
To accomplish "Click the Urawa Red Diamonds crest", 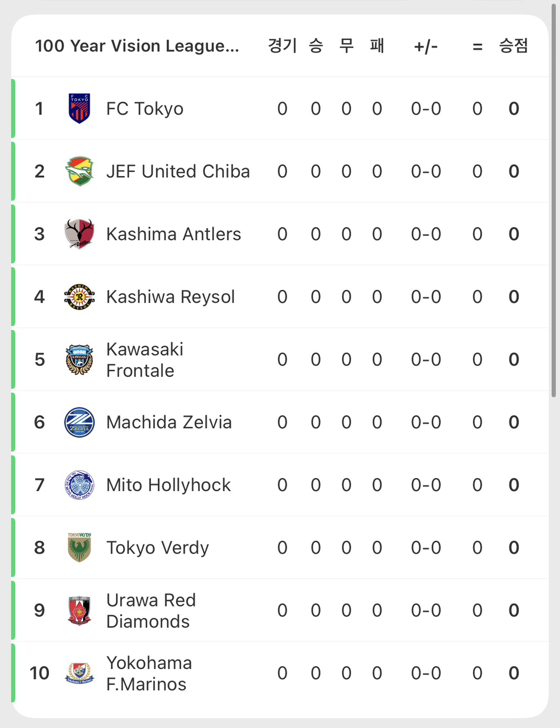I will tap(79, 610).
